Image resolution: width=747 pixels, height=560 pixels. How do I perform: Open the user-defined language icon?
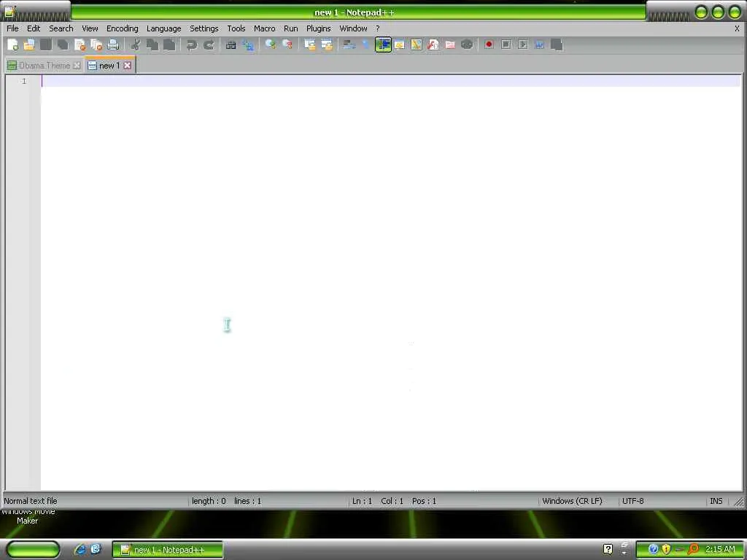(x=400, y=44)
